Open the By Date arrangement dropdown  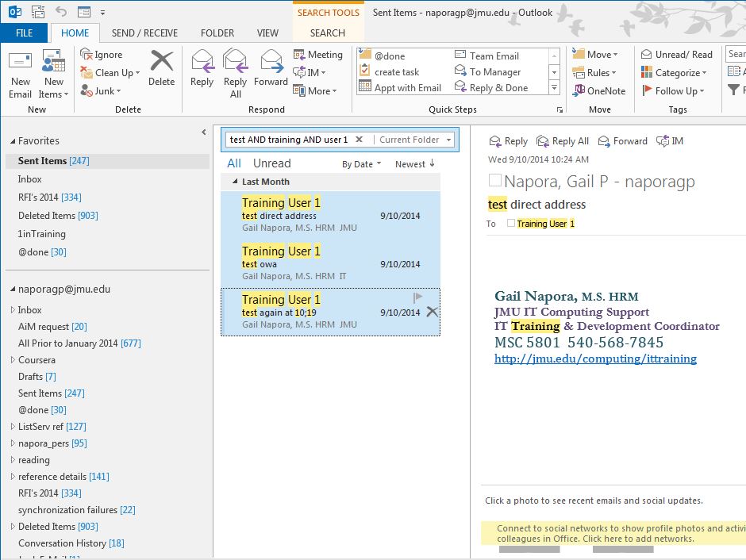[362, 164]
